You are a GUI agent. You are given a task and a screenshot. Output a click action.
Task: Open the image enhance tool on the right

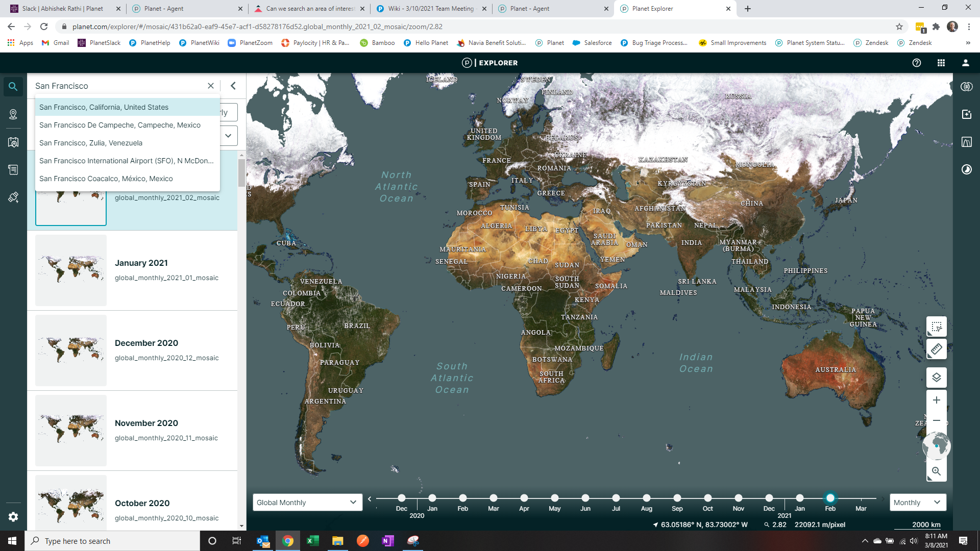[966, 114]
